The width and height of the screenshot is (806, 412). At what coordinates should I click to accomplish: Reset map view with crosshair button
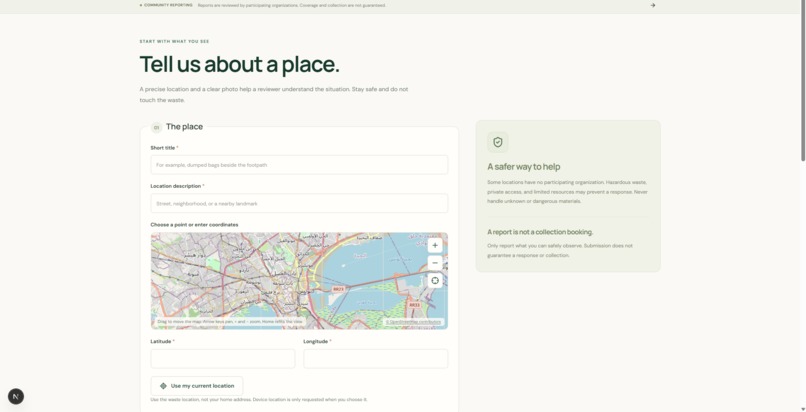tap(435, 280)
